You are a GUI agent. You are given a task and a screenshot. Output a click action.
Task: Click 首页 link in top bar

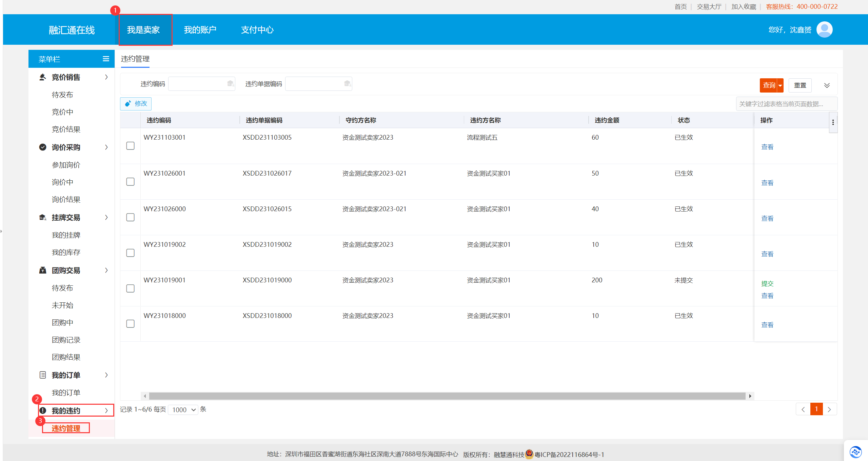(x=680, y=6)
